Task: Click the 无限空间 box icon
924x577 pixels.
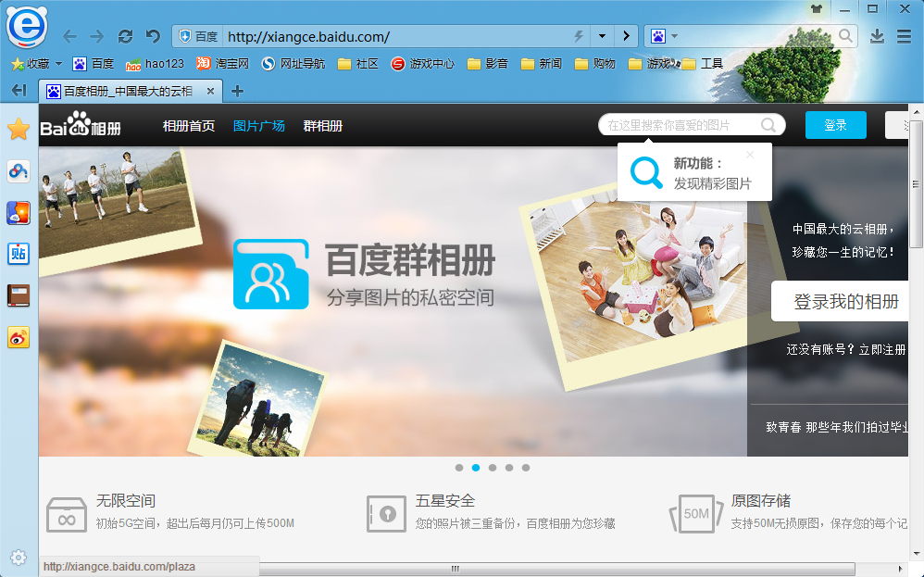Action: [66, 514]
